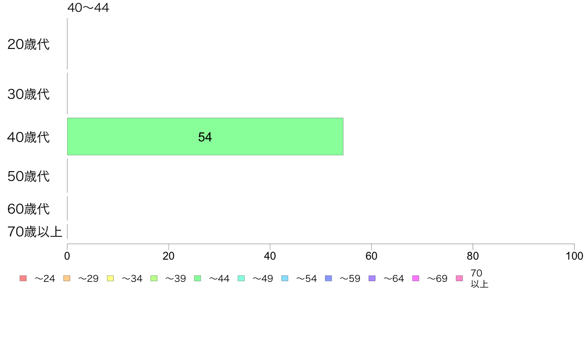The image size is (588, 364).
Task: Select the 40歳代 axis label
Action: pos(29,137)
